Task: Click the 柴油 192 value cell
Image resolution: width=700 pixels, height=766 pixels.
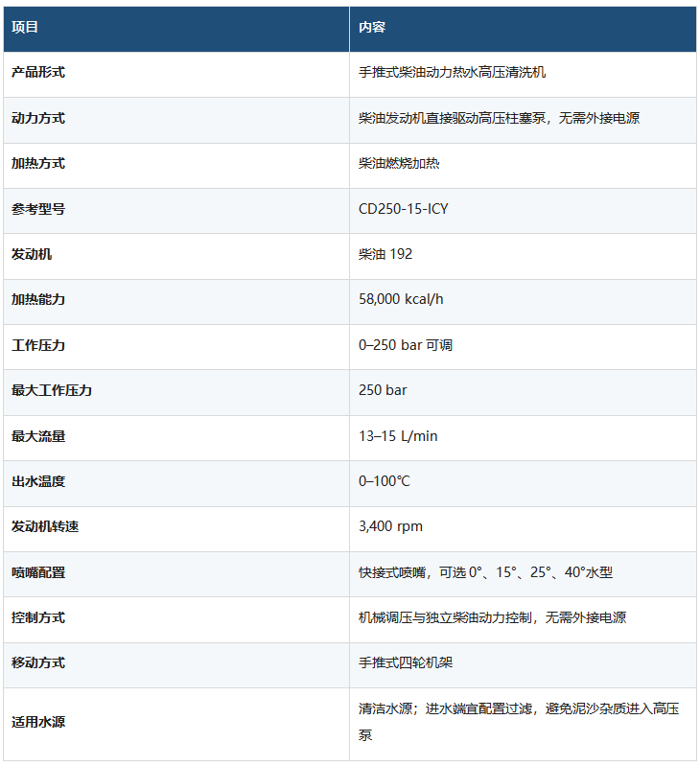Action: (523, 257)
